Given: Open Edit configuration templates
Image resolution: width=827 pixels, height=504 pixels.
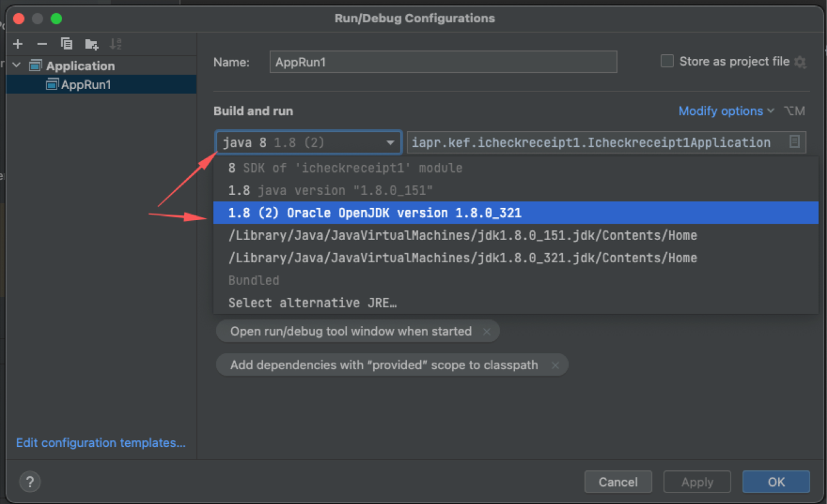Looking at the screenshot, I should coord(101,443).
